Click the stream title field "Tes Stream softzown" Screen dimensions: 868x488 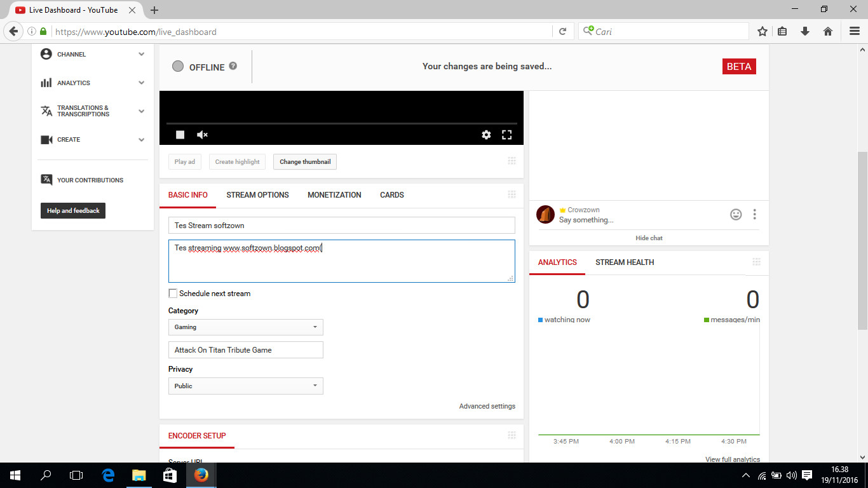342,226
